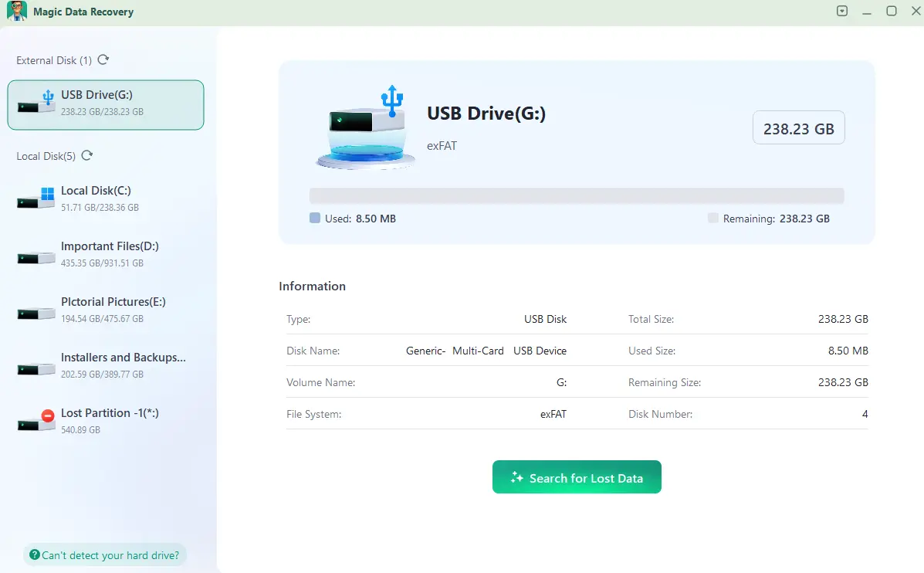Click the 238.23 GB capacity badge
The width and height of the screenshot is (924, 573).
(x=798, y=128)
